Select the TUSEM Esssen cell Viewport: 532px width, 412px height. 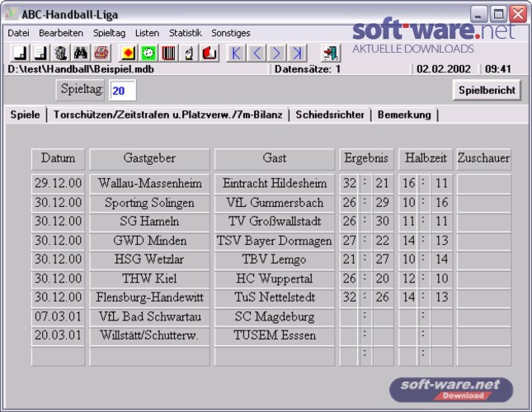275,335
